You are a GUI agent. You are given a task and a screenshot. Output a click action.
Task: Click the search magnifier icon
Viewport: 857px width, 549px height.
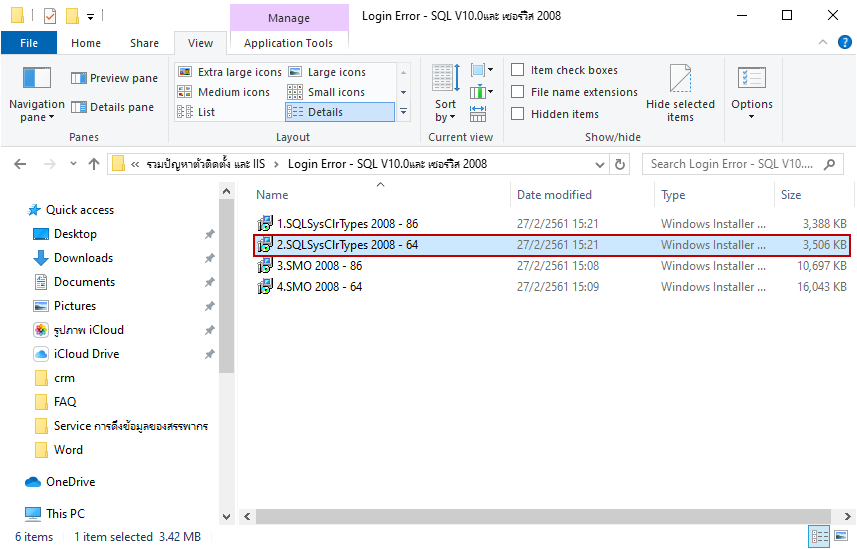(x=830, y=164)
